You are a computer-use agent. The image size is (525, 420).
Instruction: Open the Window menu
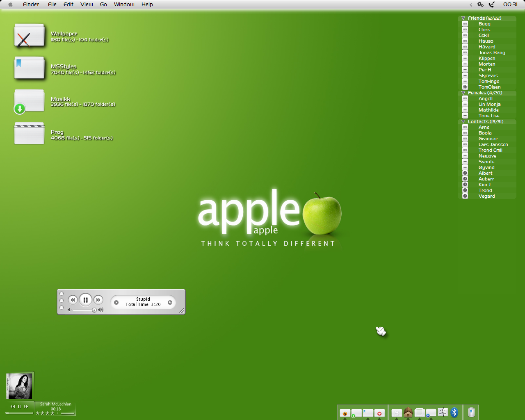tap(124, 5)
